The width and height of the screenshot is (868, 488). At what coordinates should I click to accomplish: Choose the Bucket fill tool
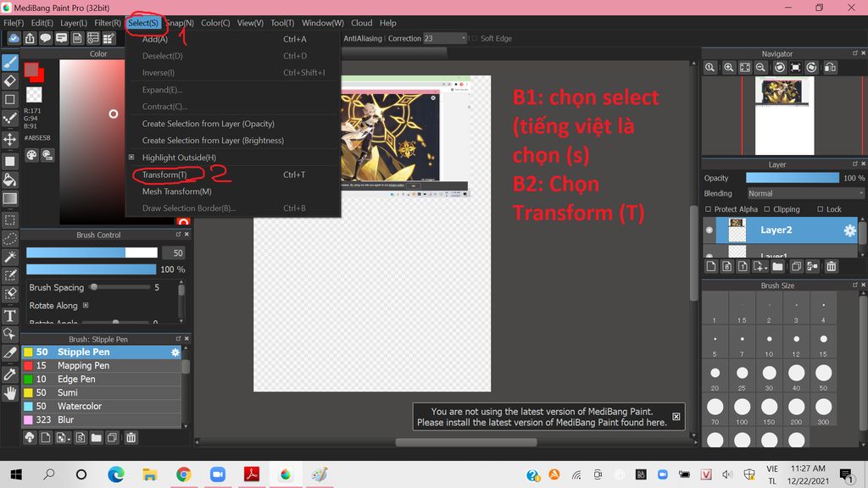click(10, 180)
